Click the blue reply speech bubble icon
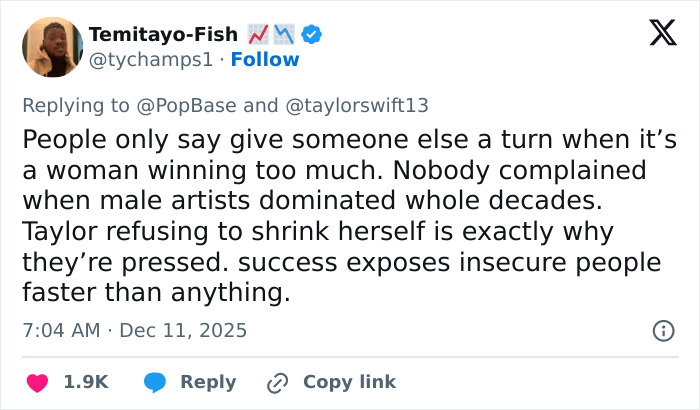Screen dimensions: 700x410 pyautogui.click(x=153, y=382)
